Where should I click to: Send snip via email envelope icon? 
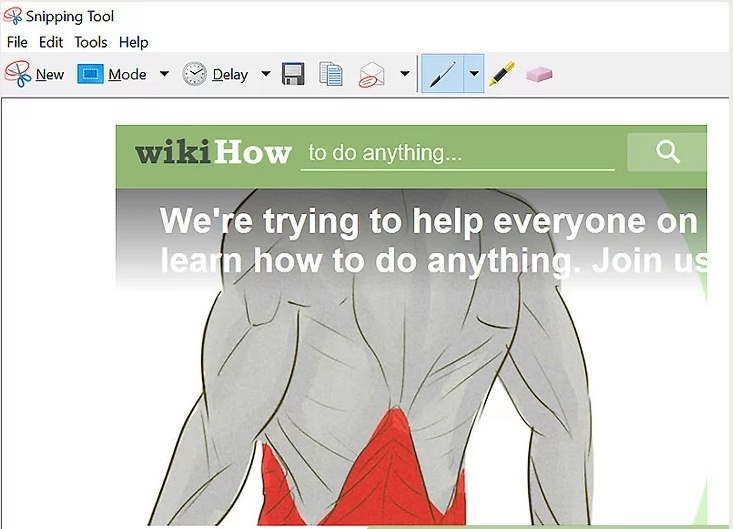point(372,74)
